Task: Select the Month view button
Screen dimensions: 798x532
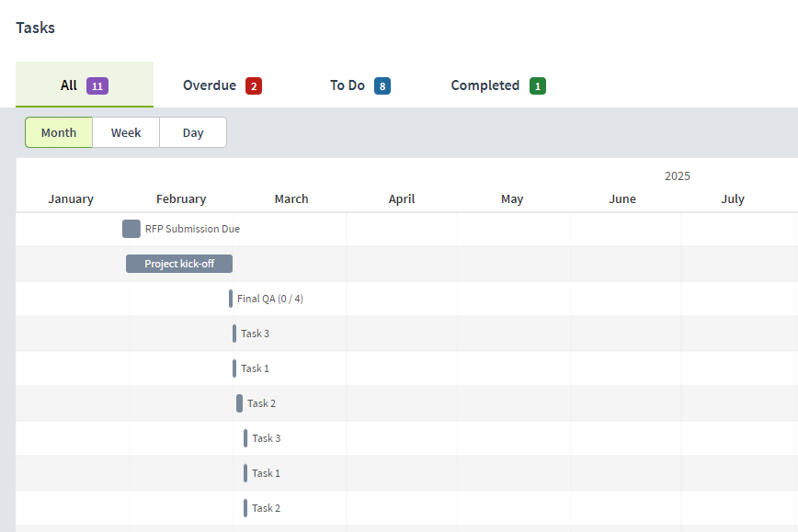Action: (59, 132)
